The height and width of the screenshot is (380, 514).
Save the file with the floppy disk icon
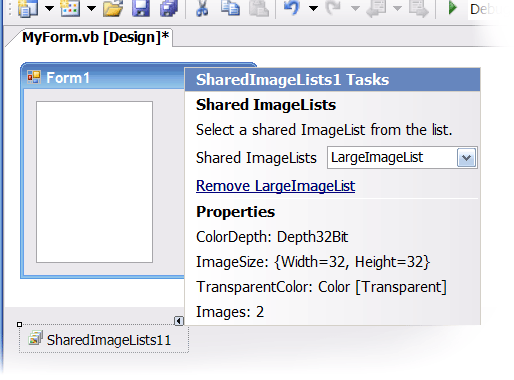(141, 8)
